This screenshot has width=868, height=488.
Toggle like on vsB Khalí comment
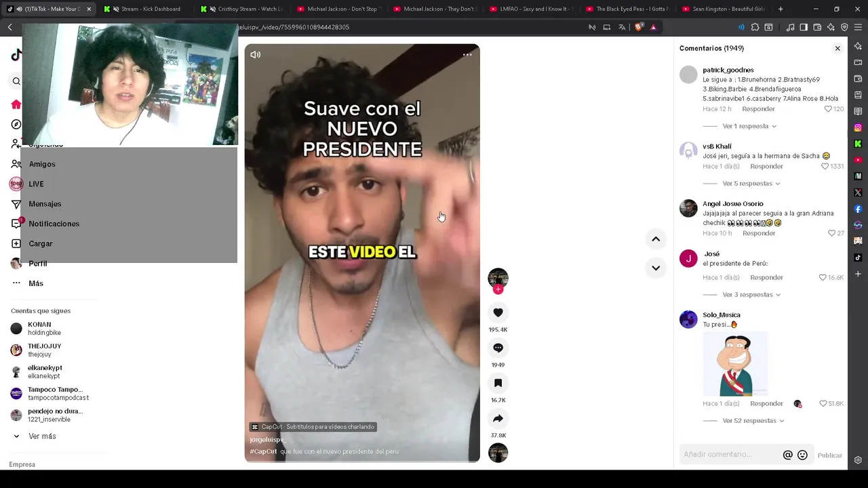[825, 166]
